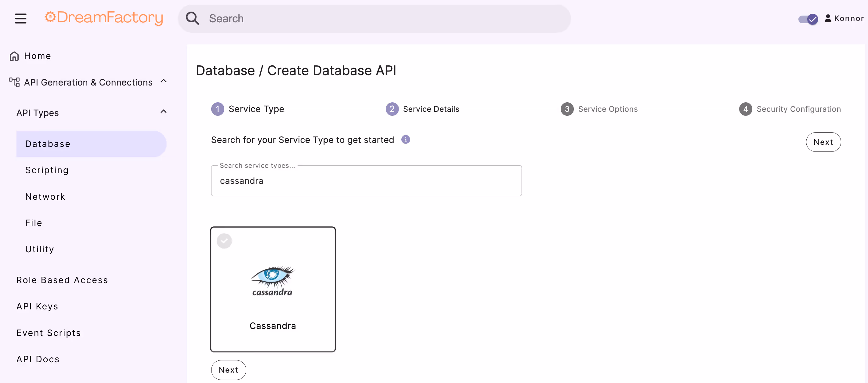Click the Next button at top right
The image size is (868, 383).
click(823, 142)
